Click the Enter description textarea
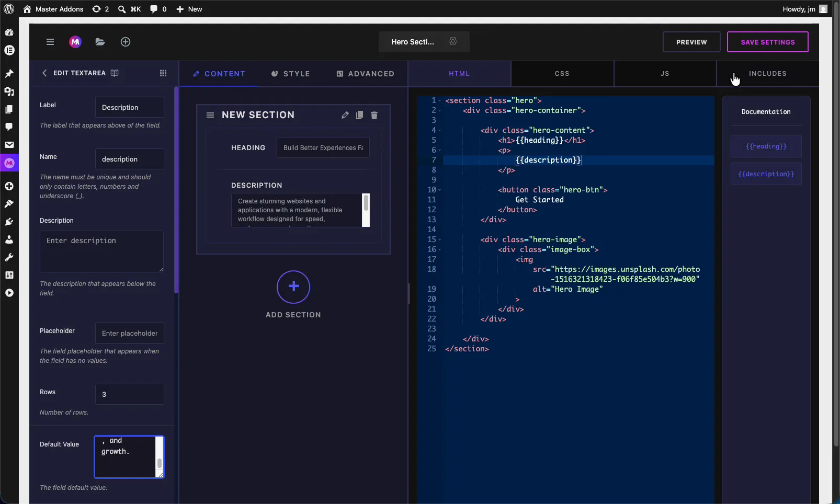840x504 pixels. point(101,251)
